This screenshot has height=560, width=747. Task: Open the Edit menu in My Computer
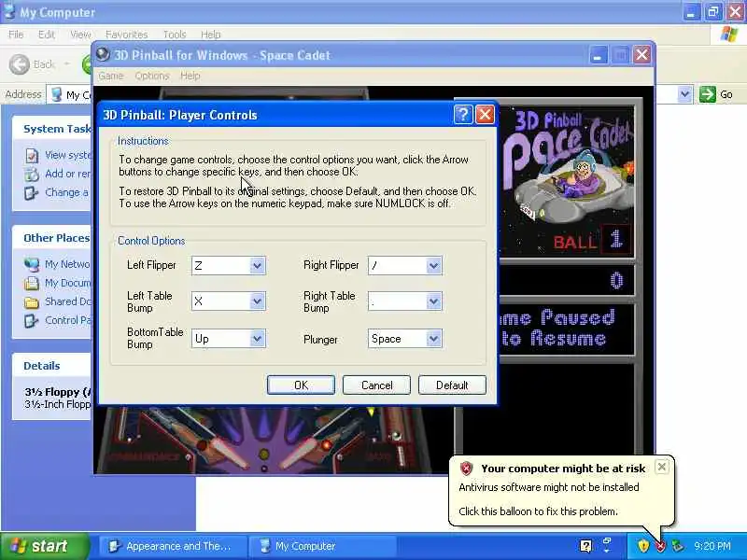[x=46, y=35]
